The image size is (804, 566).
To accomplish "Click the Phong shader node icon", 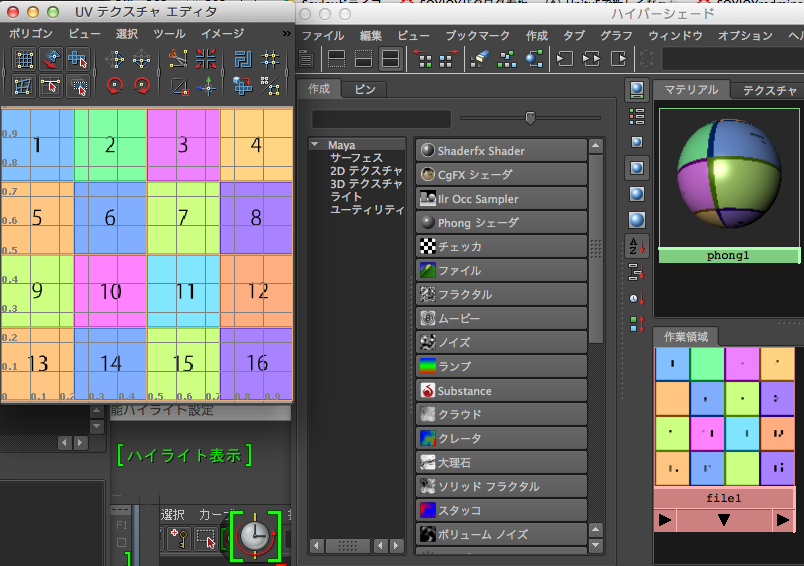I will pyautogui.click(x=428, y=223).
